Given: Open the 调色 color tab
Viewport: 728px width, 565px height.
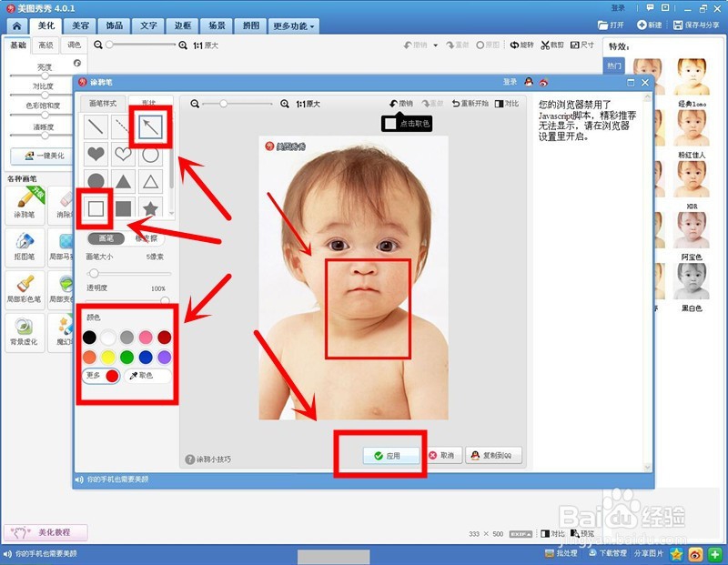Looking at the screenshot, I should pos(74,45).
